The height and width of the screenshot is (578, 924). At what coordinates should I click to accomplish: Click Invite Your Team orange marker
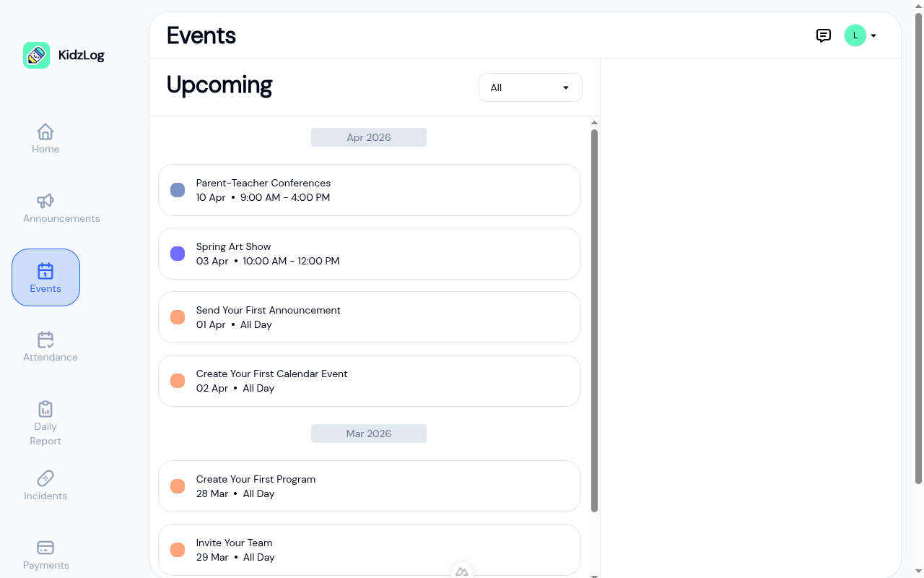tap(178, 550)
